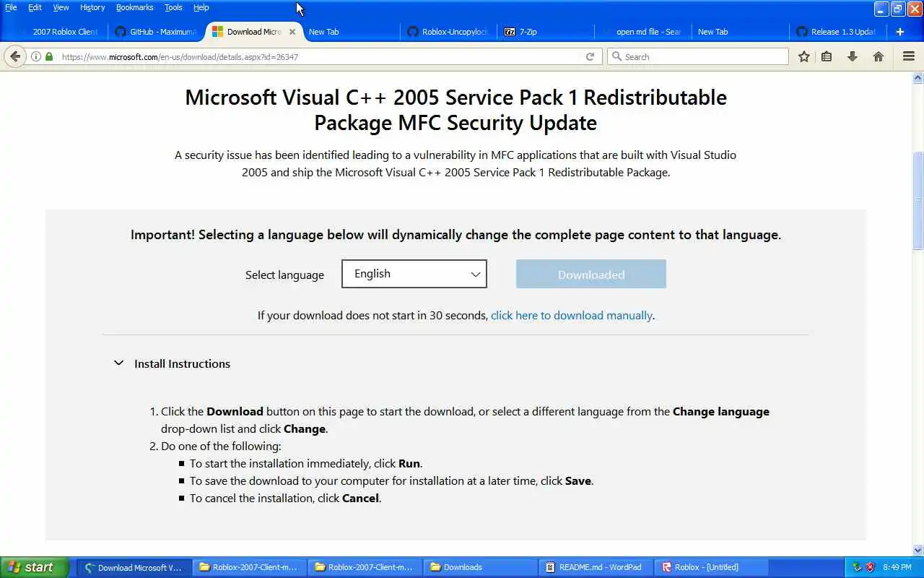Open the Select language dropdown
Screen dimensions: 924x578
coord(414,274)
